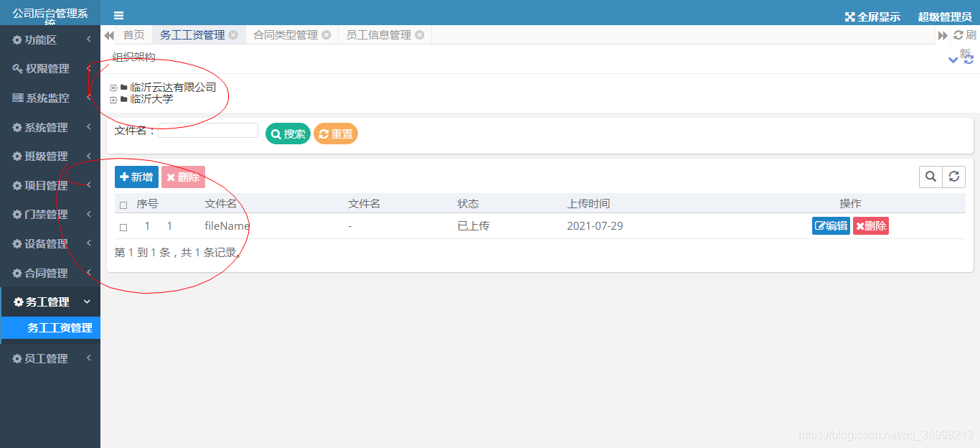The image size is (980, 448).
Task: Click the blue 新增 add button
Action: 136,177
